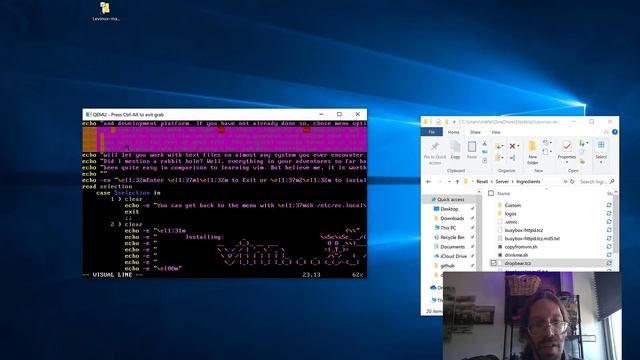Click the Explorer Back arrow

point(428,181)
